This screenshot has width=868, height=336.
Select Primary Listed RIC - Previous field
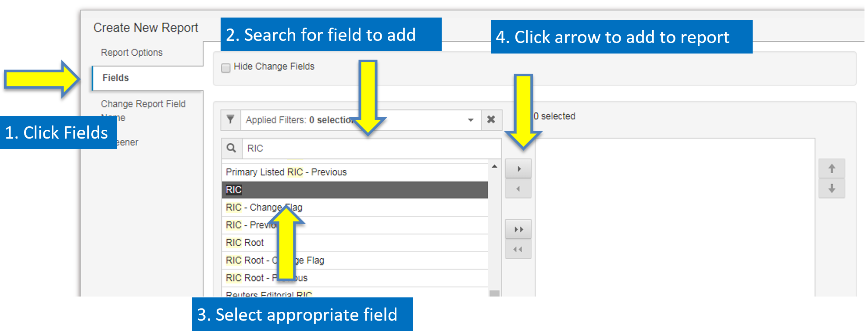coord(355,172)
